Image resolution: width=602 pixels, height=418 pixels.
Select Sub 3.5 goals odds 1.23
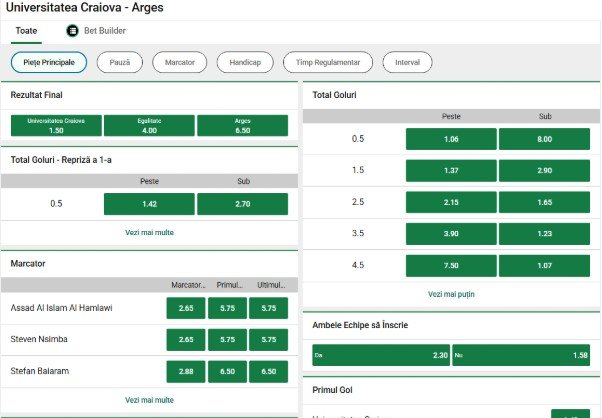click(545, 233)
